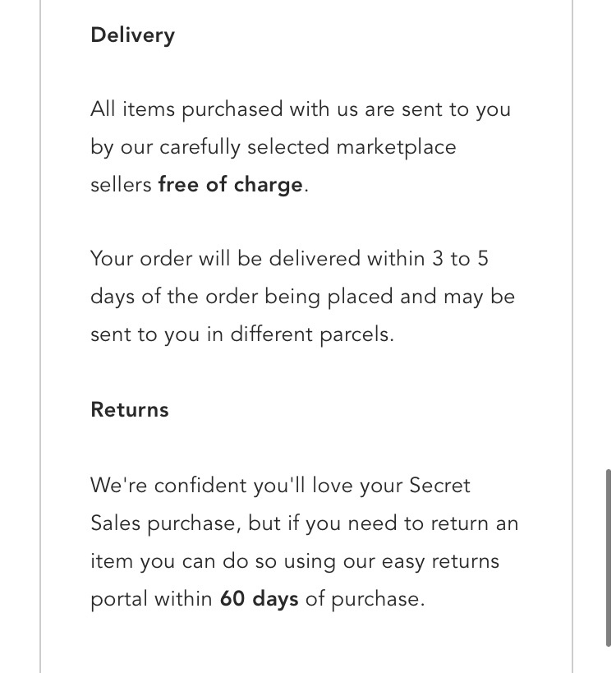
Task: Click the line starting "Your order will be"
Action: pyautogui.click(x=289, y=259)
